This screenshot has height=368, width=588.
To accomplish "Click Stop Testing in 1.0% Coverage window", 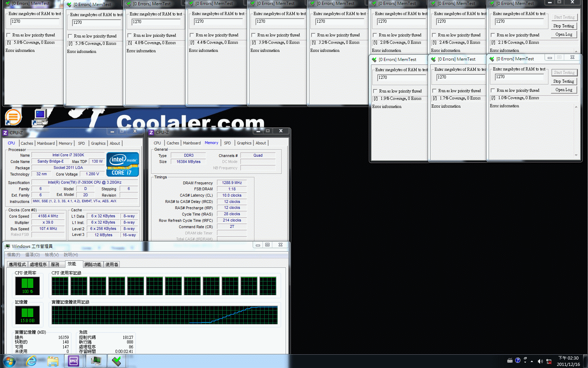I will [564, 81].
